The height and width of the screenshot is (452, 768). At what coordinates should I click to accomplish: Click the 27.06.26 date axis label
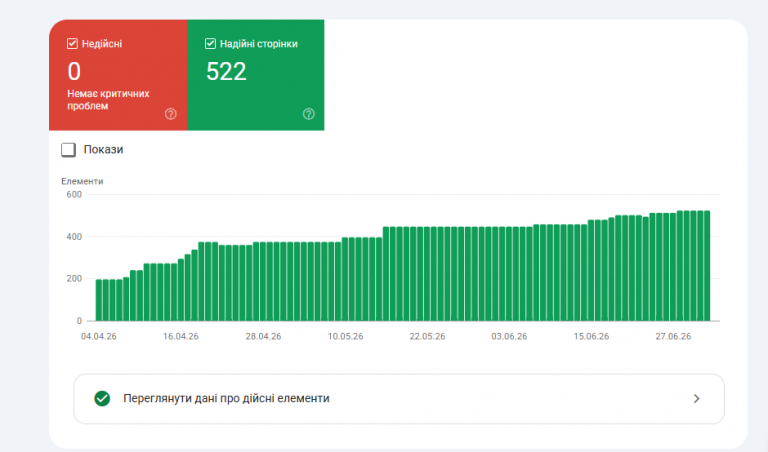(x=673, y=336)
